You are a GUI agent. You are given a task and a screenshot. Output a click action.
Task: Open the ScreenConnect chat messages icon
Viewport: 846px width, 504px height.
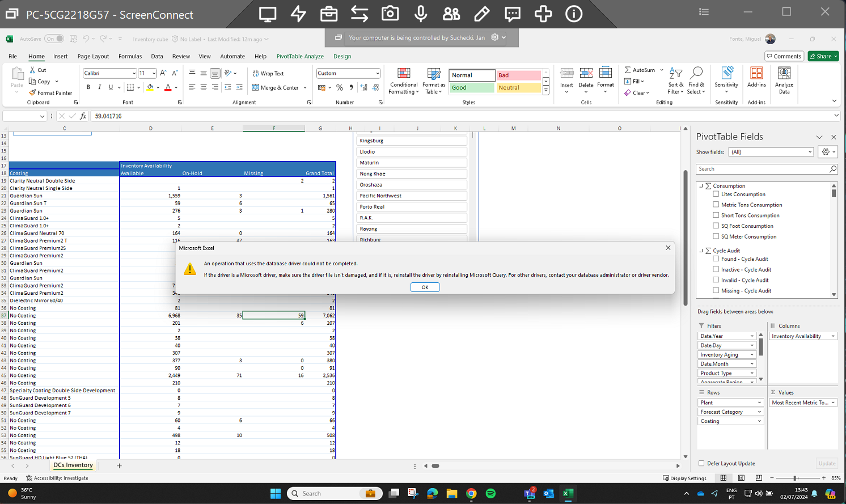click(513, 14)
